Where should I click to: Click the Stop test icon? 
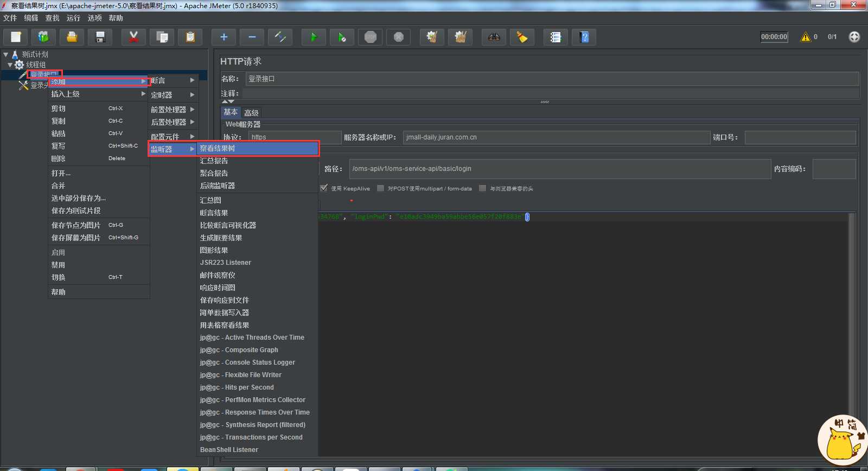pyautogui.click(x=371, y=37)
